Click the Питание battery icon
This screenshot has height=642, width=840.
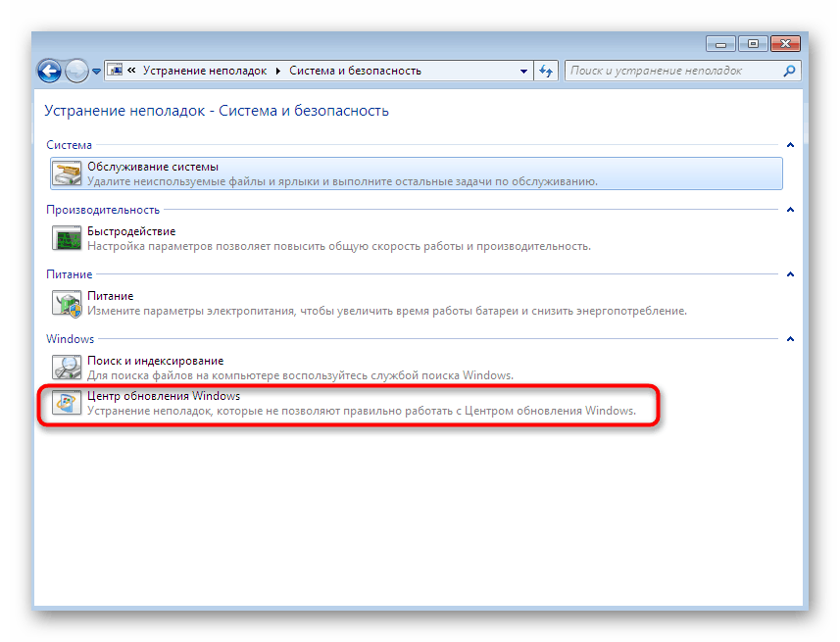[x=66, y=303]
